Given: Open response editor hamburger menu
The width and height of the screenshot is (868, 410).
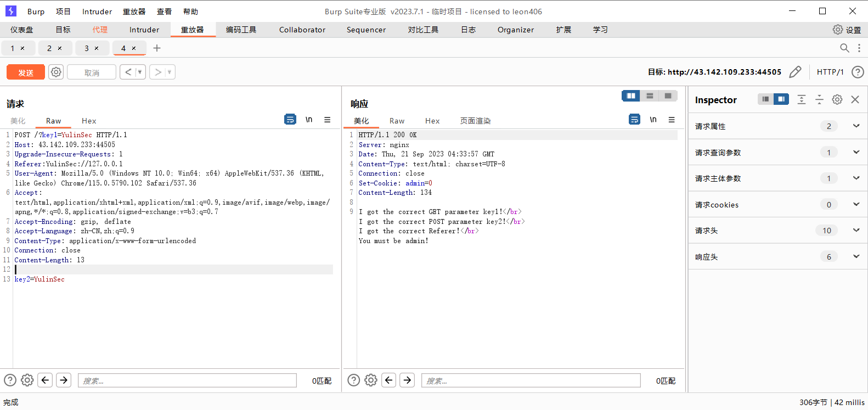Looking at the screenshot, I should pos(671,119).
